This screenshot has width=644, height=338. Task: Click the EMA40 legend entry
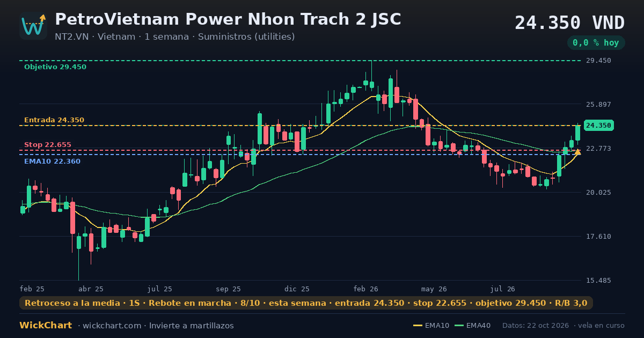(x=473, y=326)
